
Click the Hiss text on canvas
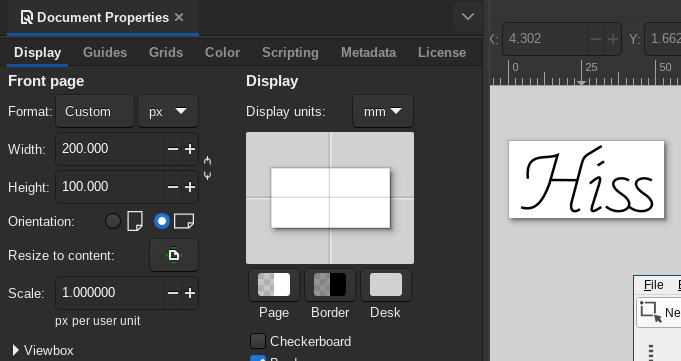coord(588,180)
